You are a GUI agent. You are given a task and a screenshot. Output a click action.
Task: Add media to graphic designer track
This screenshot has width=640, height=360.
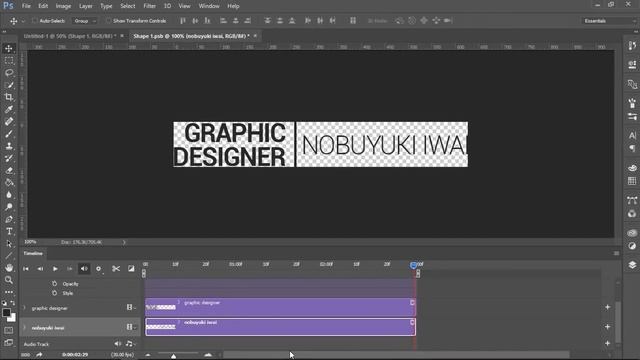point(607,307)
